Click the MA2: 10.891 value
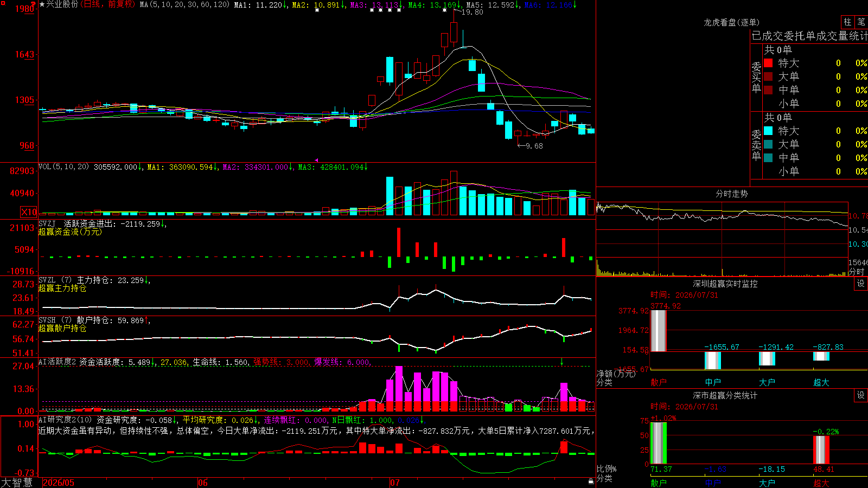The height and width of the screenshot is (488, 868). (316, 5)
